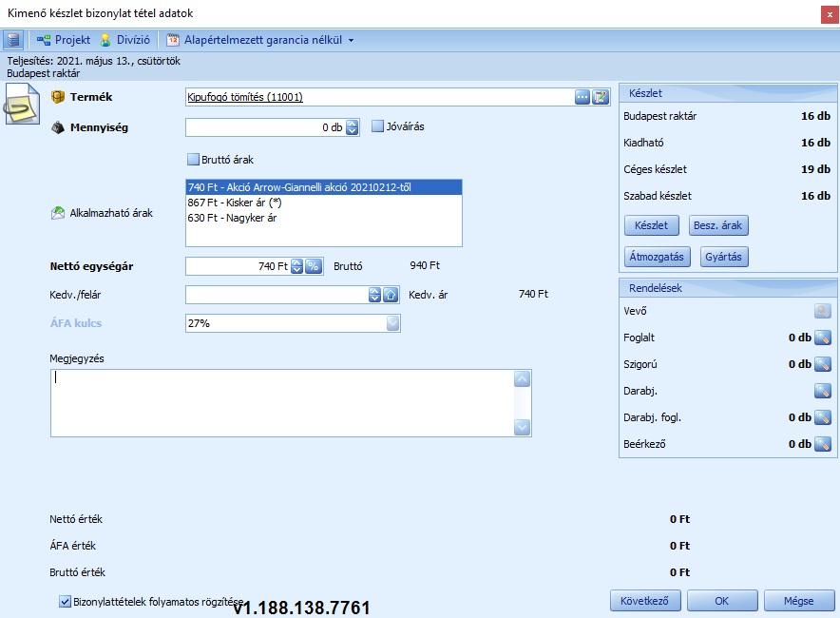Image resolution: width=840 pixels, height=618 pixels.
Task: Click the up arrow icon beside Kedv./felár
Action: [x=390, y=295]
